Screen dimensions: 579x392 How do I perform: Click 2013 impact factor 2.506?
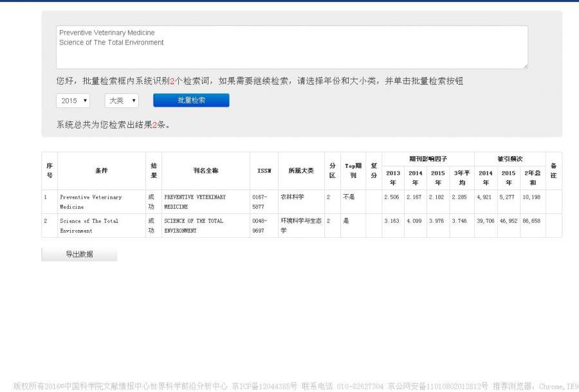pyautogui.click(x=392, y=197)
